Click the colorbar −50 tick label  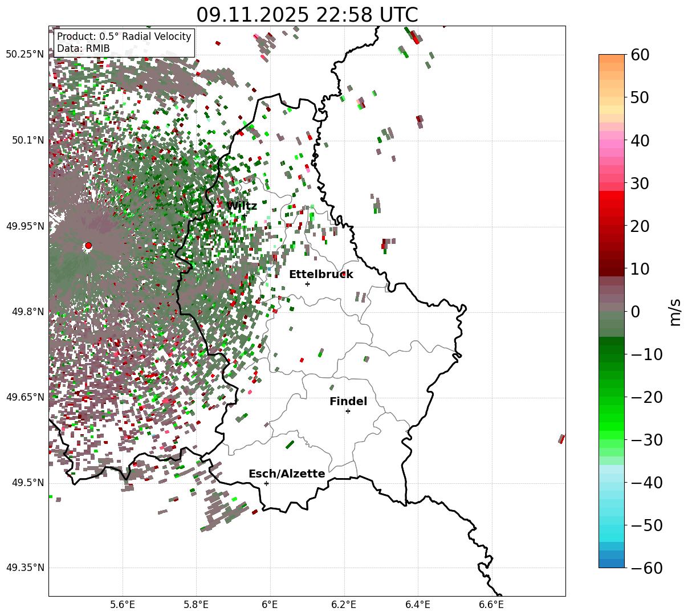(646, 525)
